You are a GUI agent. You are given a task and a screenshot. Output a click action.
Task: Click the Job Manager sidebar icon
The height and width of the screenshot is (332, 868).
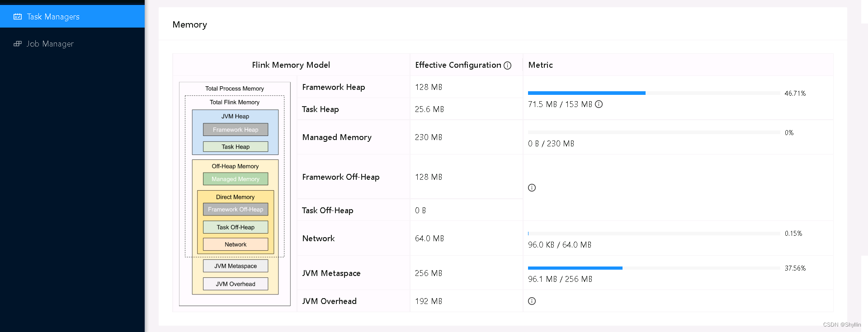pos(18,44)
